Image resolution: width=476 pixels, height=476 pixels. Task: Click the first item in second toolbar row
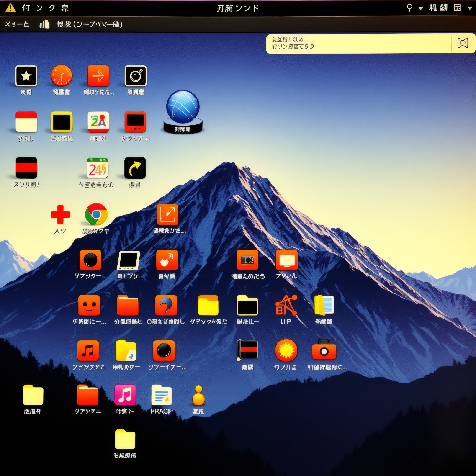(x=17, y=24)
